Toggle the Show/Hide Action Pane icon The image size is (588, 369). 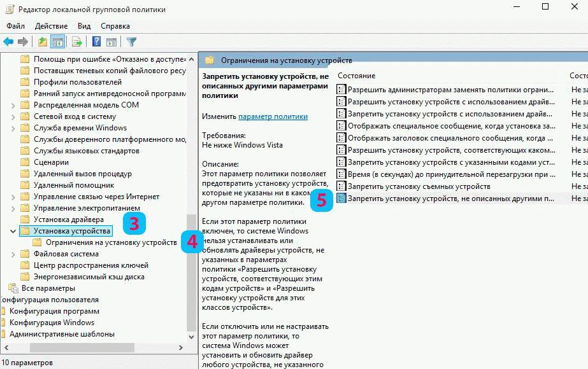pyautogui.click(x=111, y=42)
